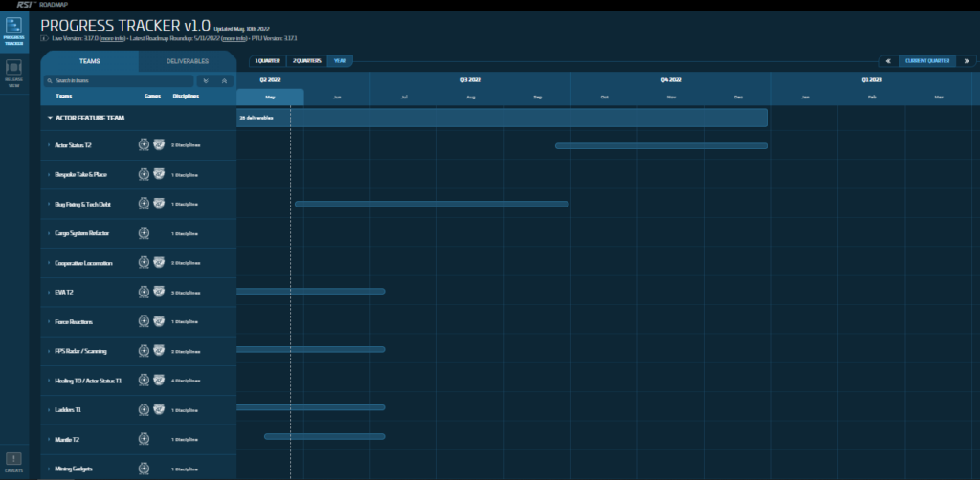
Task: Open more info link for Live Version
Action: (x=112, y=38)
